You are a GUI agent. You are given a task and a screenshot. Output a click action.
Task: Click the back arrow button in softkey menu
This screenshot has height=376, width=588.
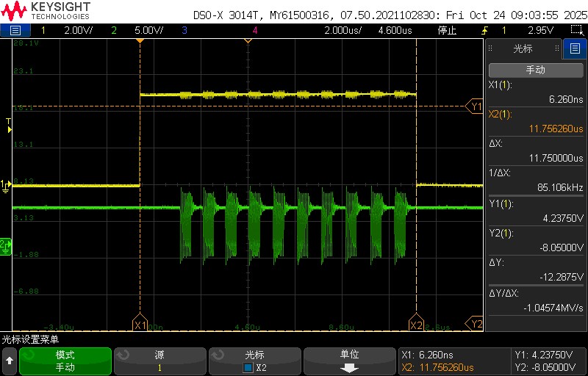point(10,361)
